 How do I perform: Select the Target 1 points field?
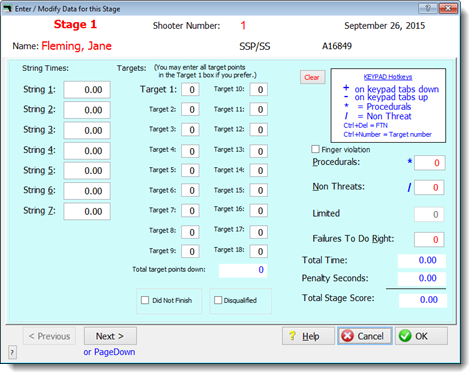(190, 90)
